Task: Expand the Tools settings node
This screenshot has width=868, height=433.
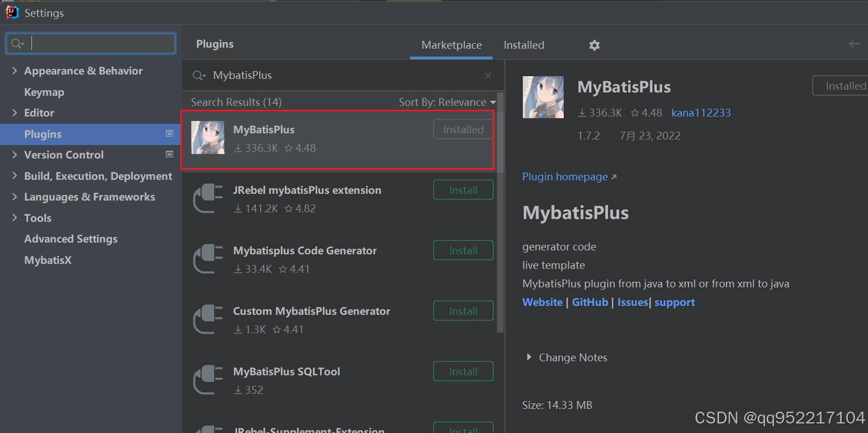Action: pyautogui.click(x=15, y=218)
